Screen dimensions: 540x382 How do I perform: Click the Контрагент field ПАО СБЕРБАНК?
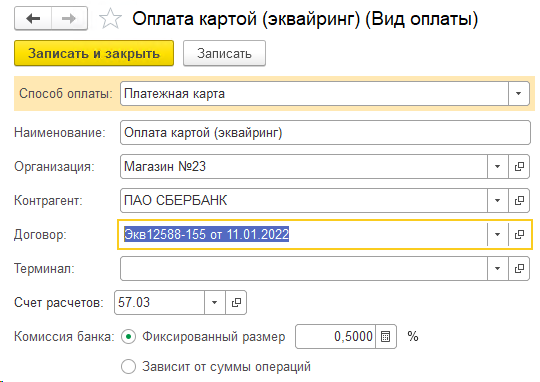(x=304, y=200)
